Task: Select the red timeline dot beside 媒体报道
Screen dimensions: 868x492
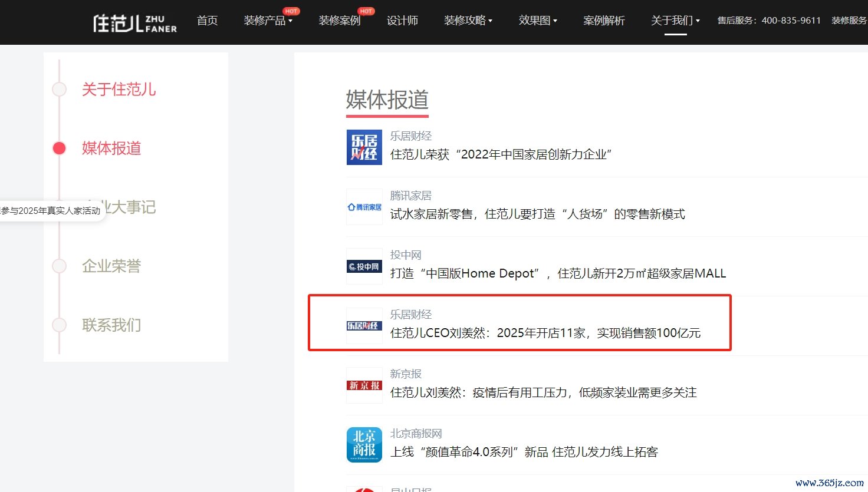Action: point(60,148)
